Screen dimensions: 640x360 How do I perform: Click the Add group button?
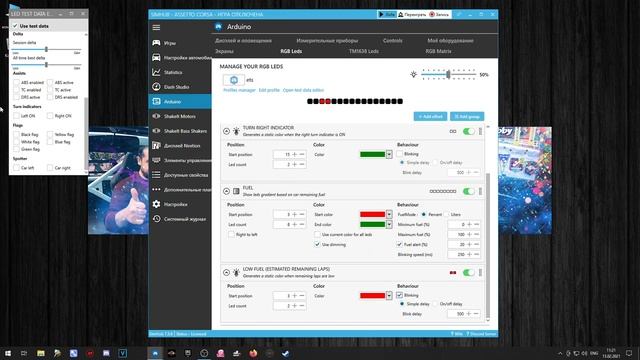[x=467, y=116]
